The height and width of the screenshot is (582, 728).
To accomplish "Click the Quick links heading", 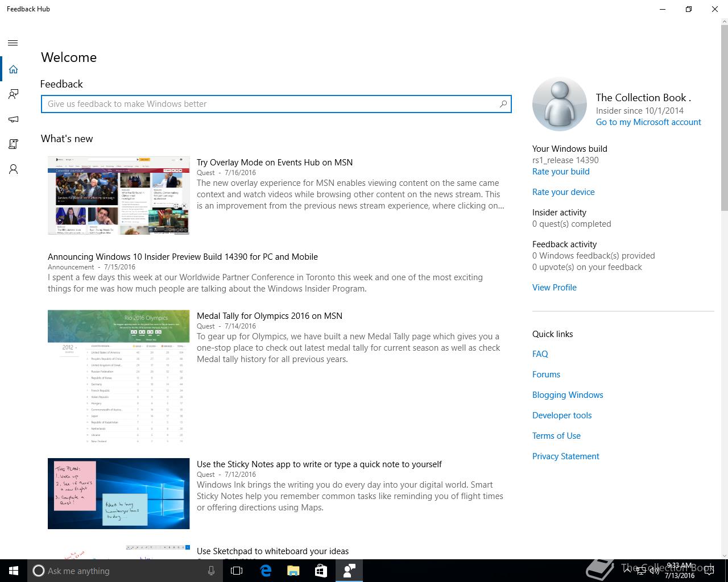I will (x=553, y=334).
